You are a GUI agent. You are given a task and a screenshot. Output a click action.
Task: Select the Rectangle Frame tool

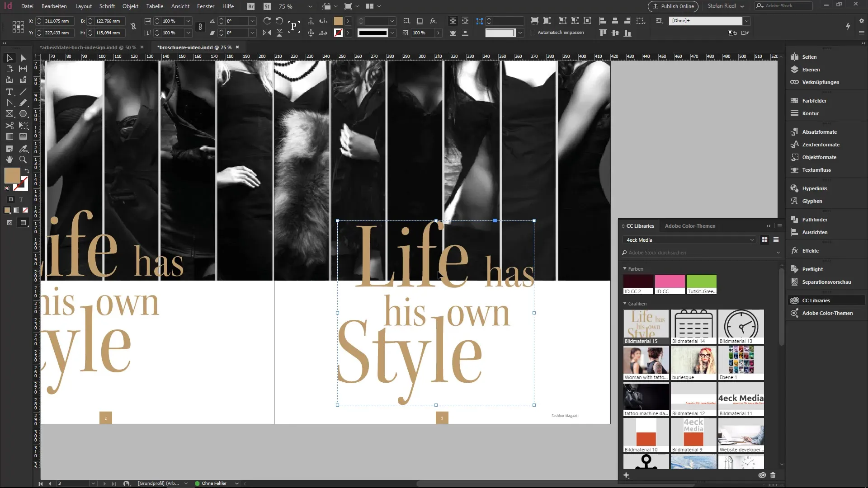9,114
